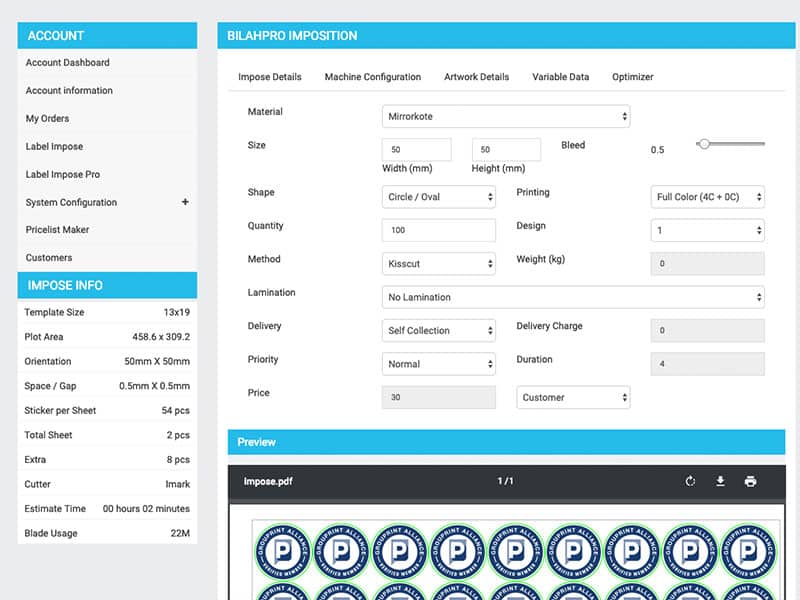800x600 pixels.
Task: Open Customers page
Action: [48, 258]
